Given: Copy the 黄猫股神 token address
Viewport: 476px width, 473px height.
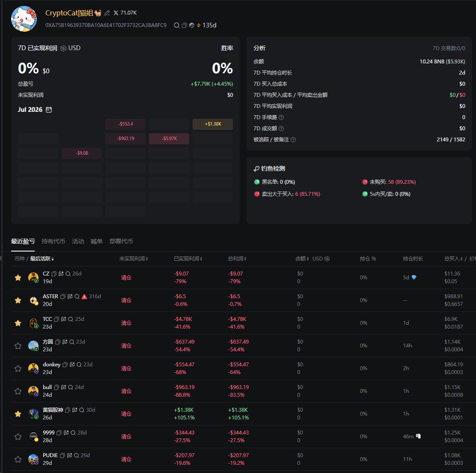Looking at the screenshot, I should click(68, 410).
